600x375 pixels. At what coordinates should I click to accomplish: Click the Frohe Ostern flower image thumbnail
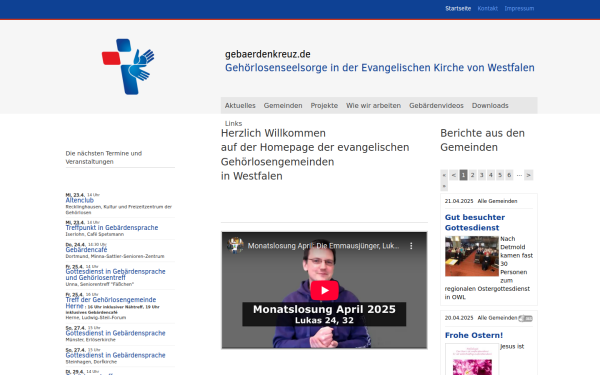tap(472, 359)
